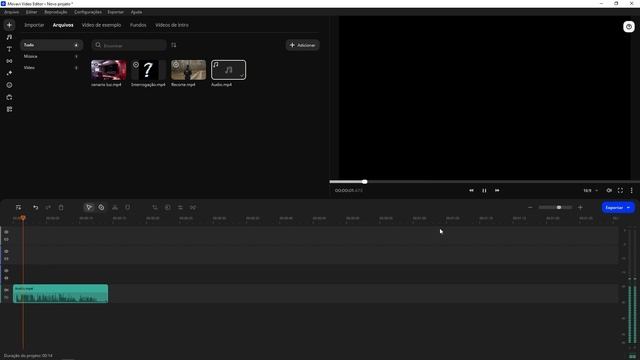Open the Arquivo menu

(x=11, y=12)
